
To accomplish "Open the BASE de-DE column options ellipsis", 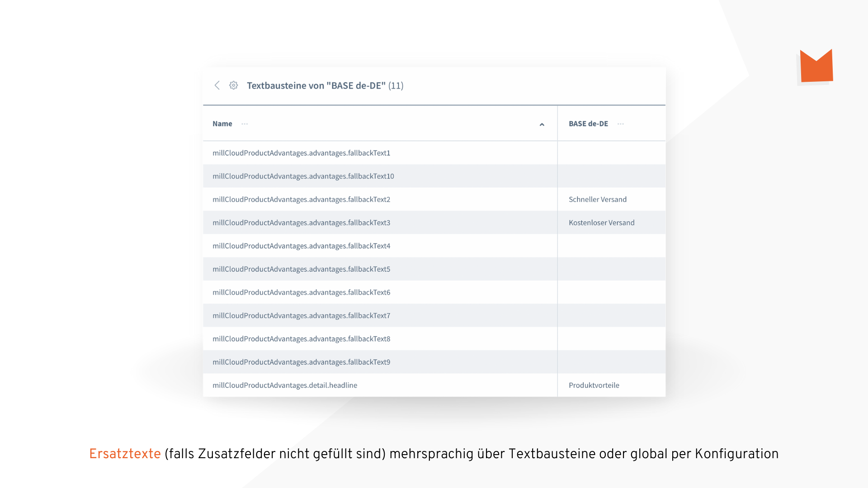I will (x=621, y=124).
